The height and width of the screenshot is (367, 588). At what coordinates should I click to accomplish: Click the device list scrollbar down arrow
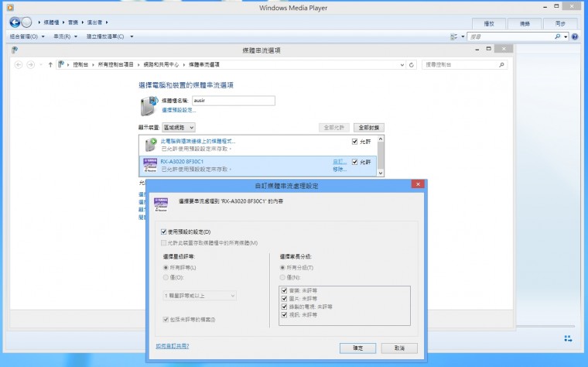(381, 173)
